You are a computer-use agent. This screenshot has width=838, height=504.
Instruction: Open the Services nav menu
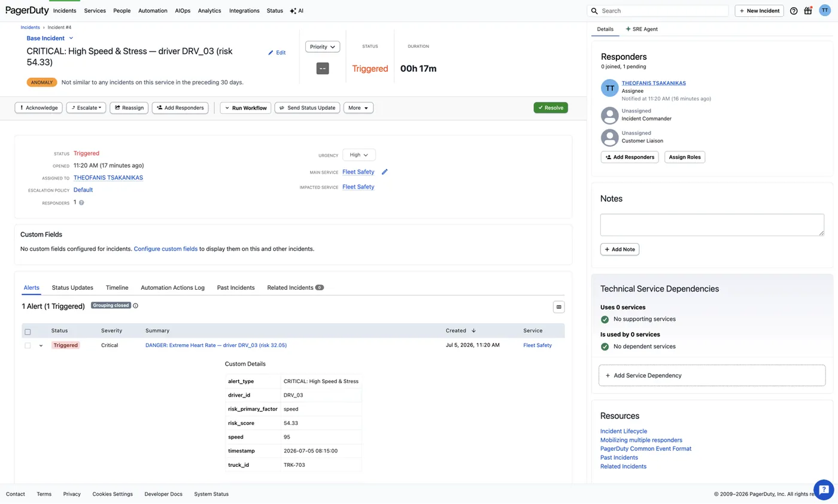tap(95, 11)
